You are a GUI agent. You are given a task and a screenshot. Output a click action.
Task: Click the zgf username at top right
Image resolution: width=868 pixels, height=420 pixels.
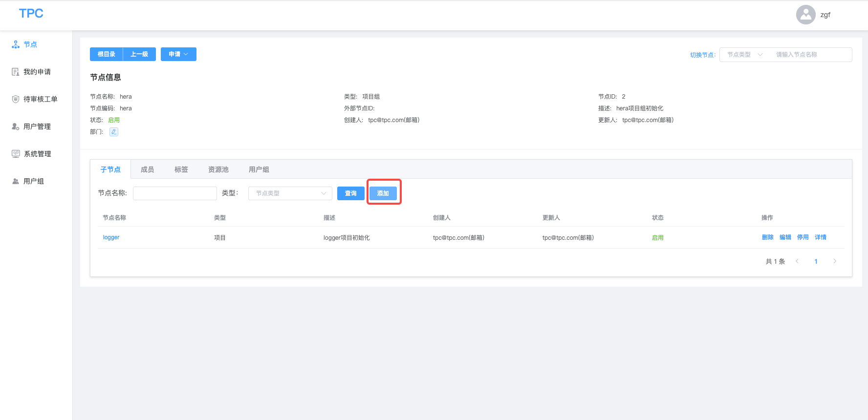pos(825,15)
